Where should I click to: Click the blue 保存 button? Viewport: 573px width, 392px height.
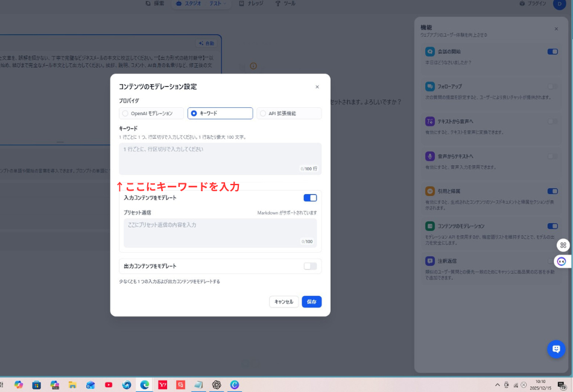click(311, 302)
